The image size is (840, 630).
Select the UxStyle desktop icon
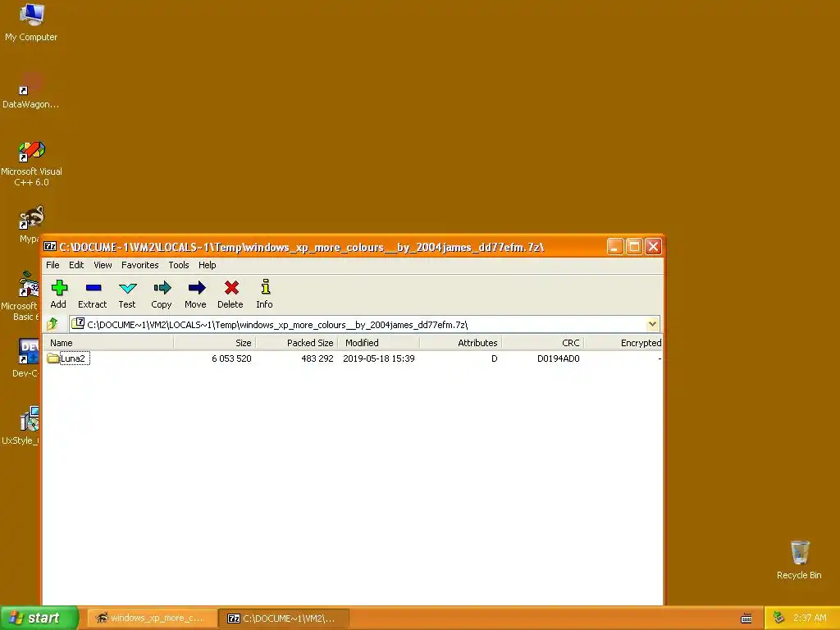coord(29,419)
